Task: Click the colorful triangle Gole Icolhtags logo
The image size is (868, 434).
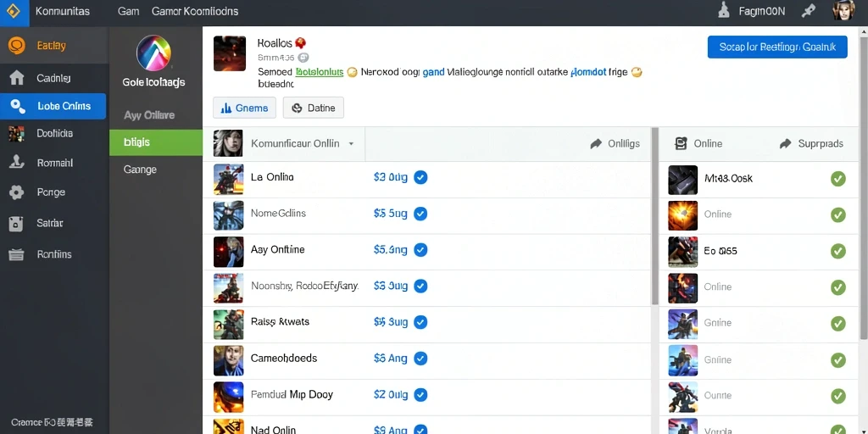Action: click(154, 53)
